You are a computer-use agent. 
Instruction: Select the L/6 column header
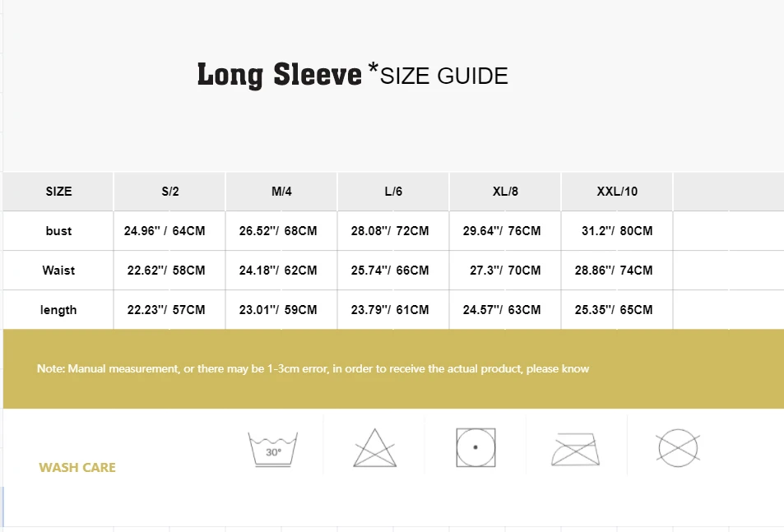coord(393,192)
